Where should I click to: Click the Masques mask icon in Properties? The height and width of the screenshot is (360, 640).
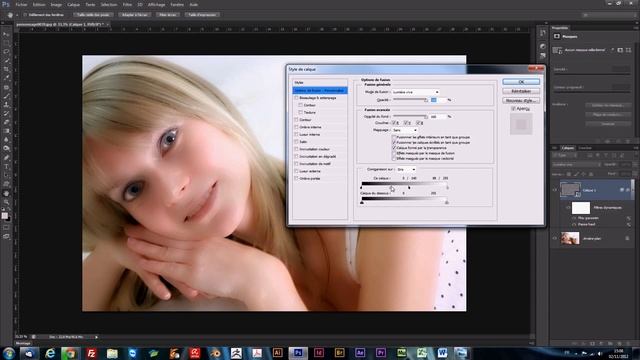click(x=557, y=36)
